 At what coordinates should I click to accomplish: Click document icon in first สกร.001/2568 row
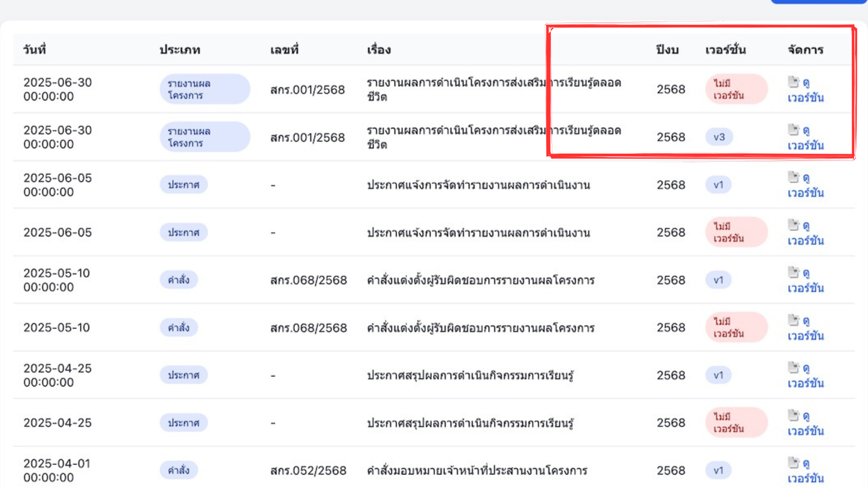(x=793, y=82)
